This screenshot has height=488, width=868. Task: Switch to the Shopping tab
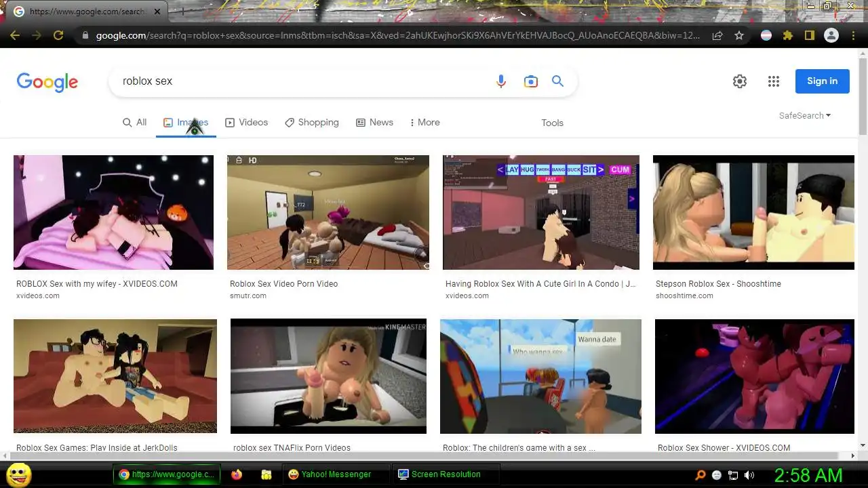point(312,122)
